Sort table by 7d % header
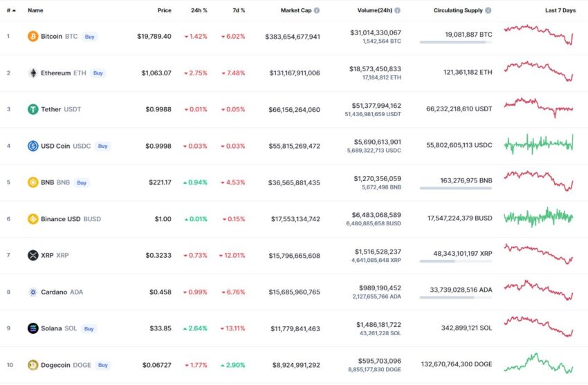Image resolution: width=588 pixels, height=385 pixels. 239,10
